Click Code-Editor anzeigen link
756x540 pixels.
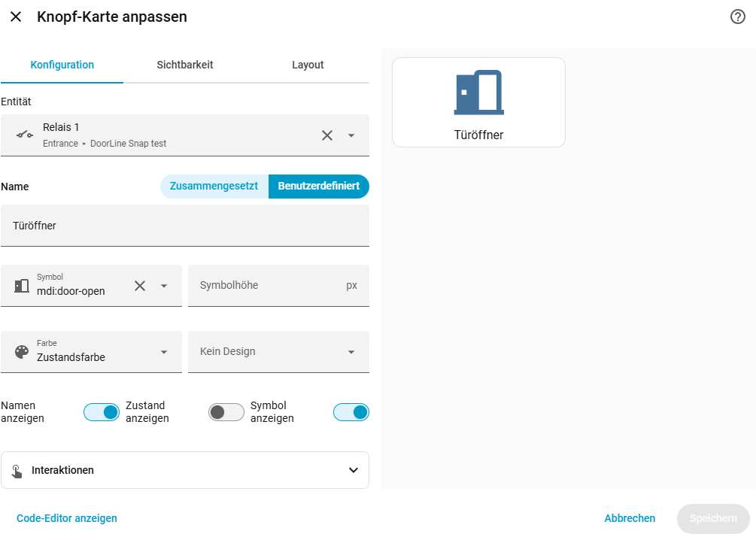67,518
